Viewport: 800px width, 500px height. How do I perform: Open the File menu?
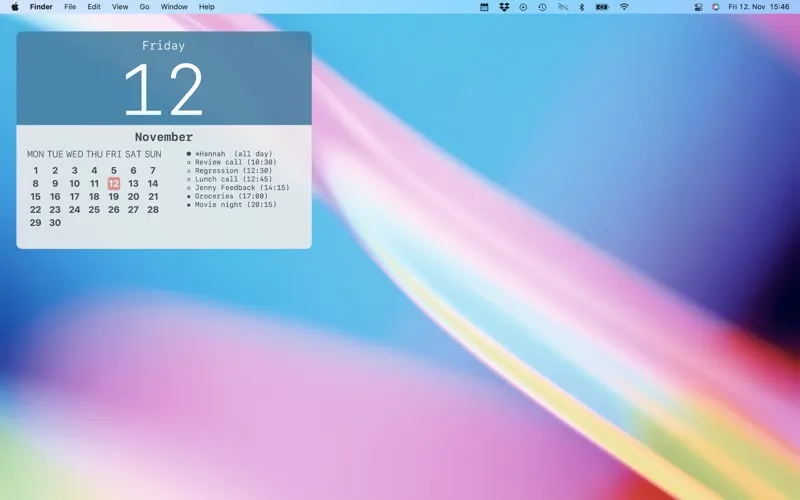70,7
